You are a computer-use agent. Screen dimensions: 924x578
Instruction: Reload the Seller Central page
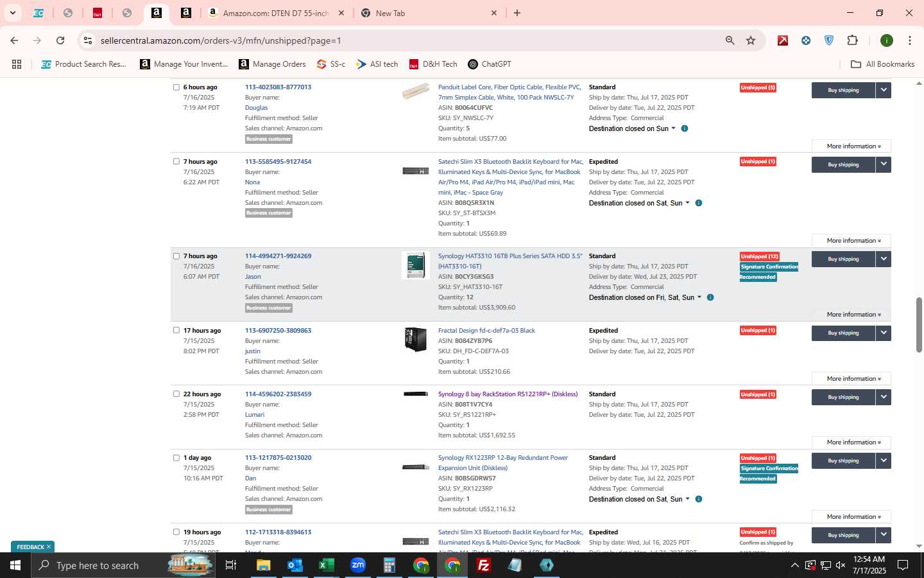(60, 40)
